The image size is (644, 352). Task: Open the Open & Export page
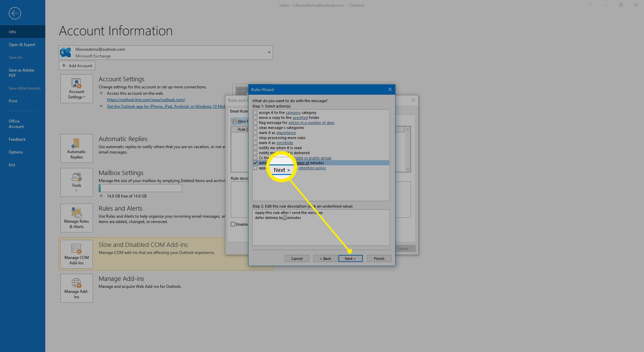coord(22,44)
